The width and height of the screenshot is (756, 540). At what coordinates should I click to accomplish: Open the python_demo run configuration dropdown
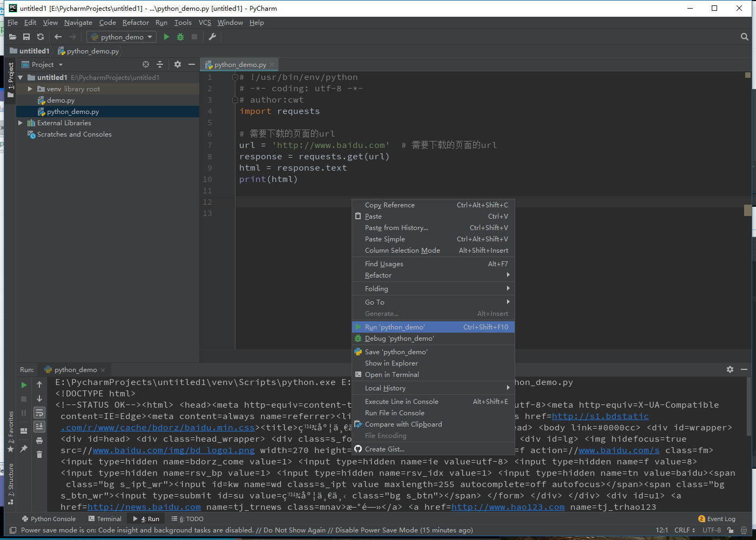(122, 37)
